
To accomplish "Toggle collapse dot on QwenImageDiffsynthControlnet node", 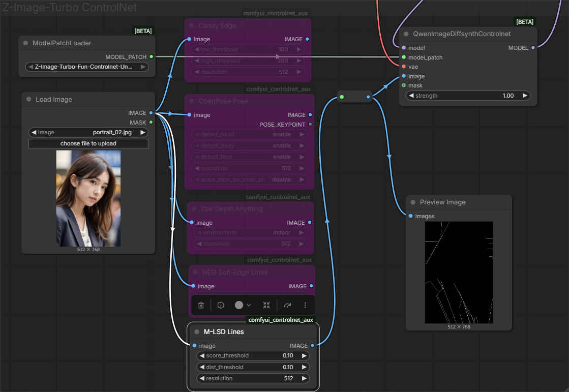I will tap(406, 34).
